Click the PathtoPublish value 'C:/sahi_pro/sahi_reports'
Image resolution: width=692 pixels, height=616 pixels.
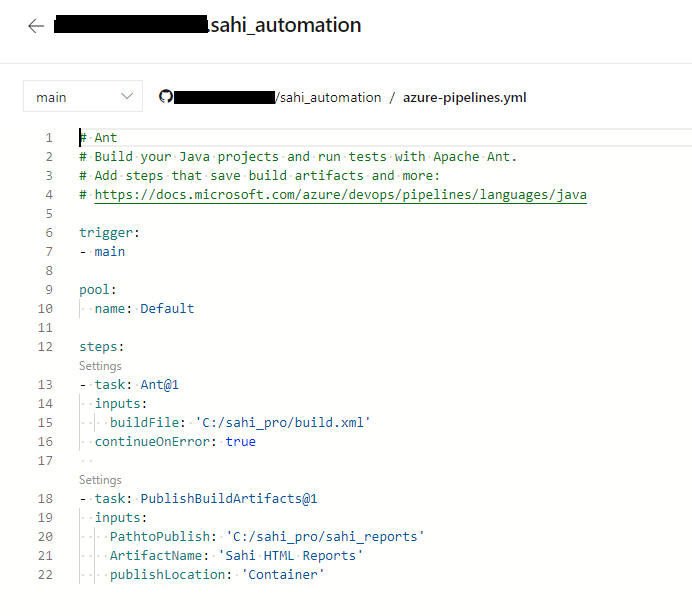coord(325,537)
